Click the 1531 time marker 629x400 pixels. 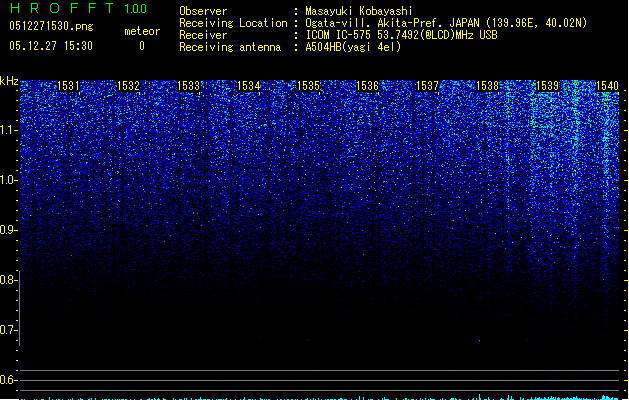coord(68,86)
